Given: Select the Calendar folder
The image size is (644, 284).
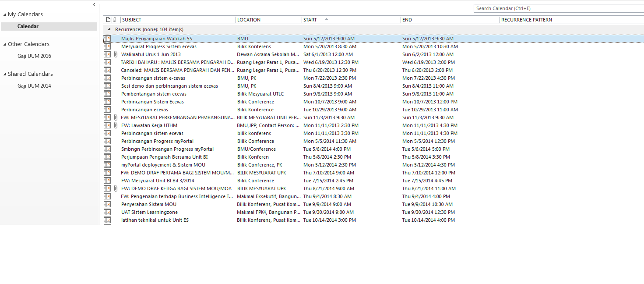Looking at the screenshot, I should [x=49, y=26].
